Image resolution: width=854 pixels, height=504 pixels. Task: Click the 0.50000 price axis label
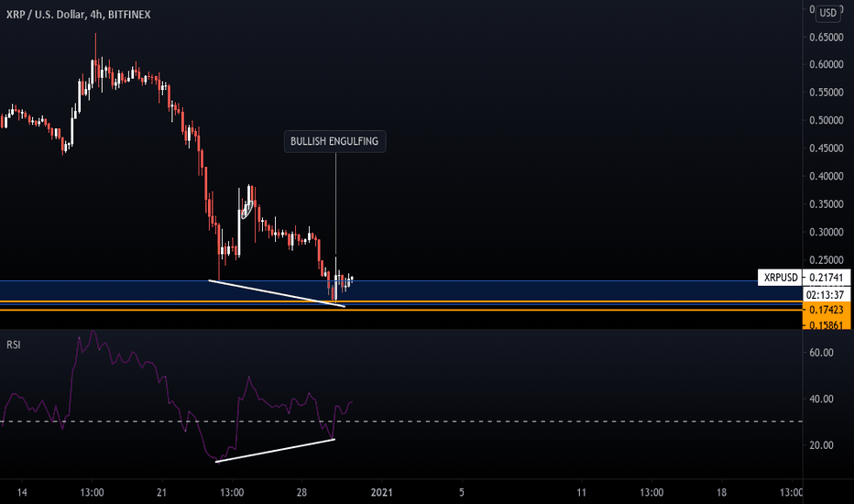(827, 120)
